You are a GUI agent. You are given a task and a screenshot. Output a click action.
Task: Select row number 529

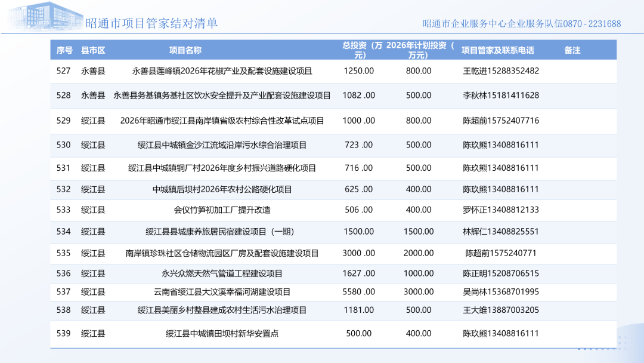pos(64,121)
